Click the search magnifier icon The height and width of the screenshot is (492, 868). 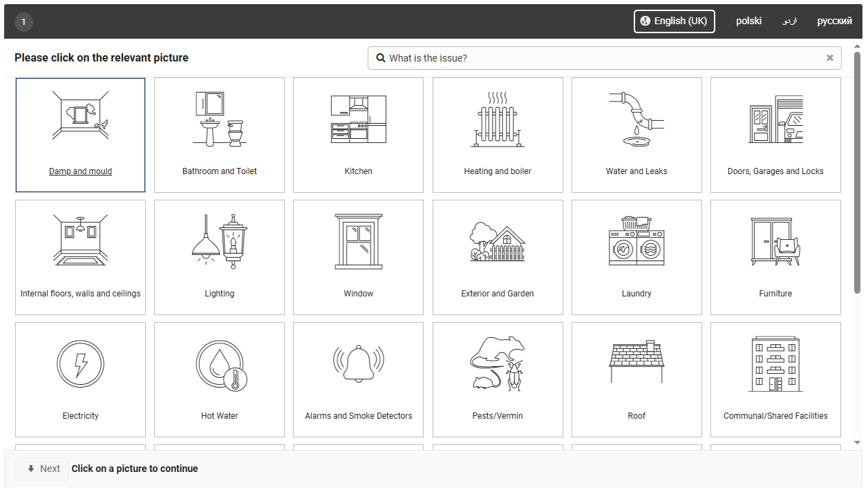pos(380,58)
